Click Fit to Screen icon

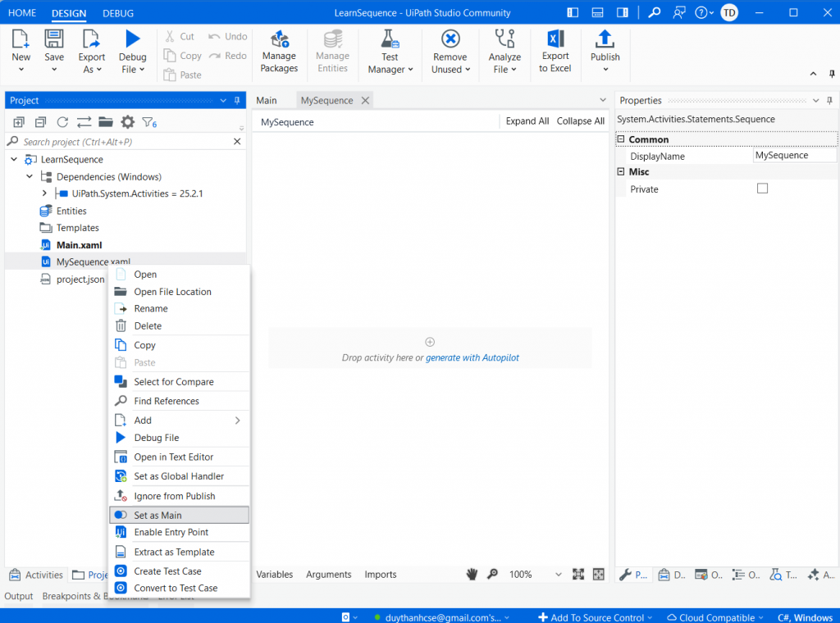578,575
